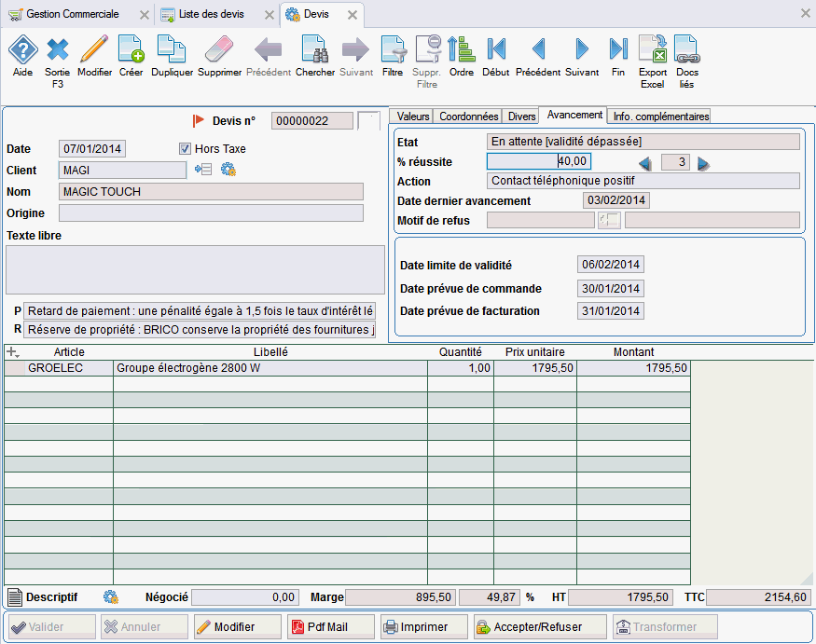Open the Coordonnées tab

(x=468, y=116)
